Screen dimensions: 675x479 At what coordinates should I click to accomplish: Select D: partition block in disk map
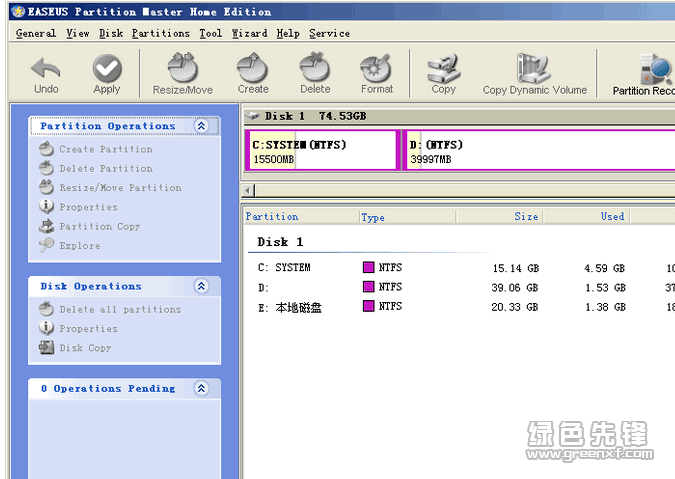[539, 150]
